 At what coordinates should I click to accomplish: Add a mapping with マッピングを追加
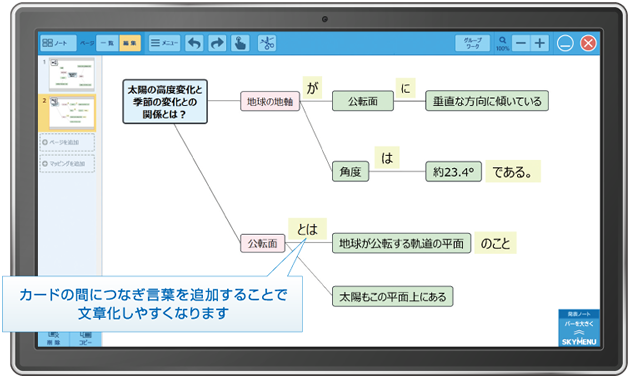point(67,164)
